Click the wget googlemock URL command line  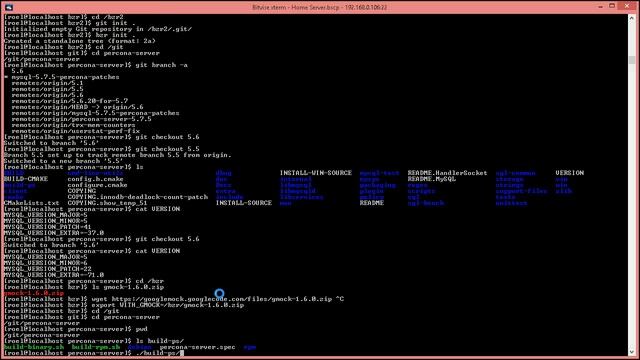coord(174,299)
